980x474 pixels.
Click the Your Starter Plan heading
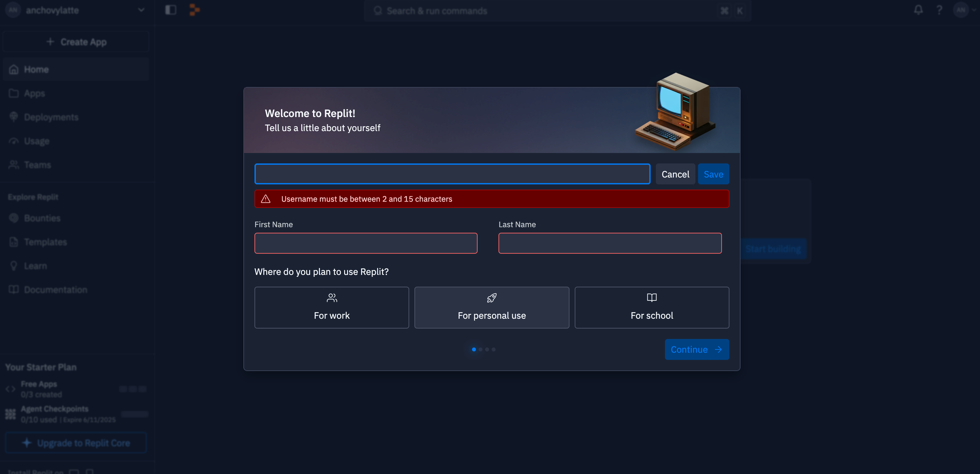click(41, 367)
